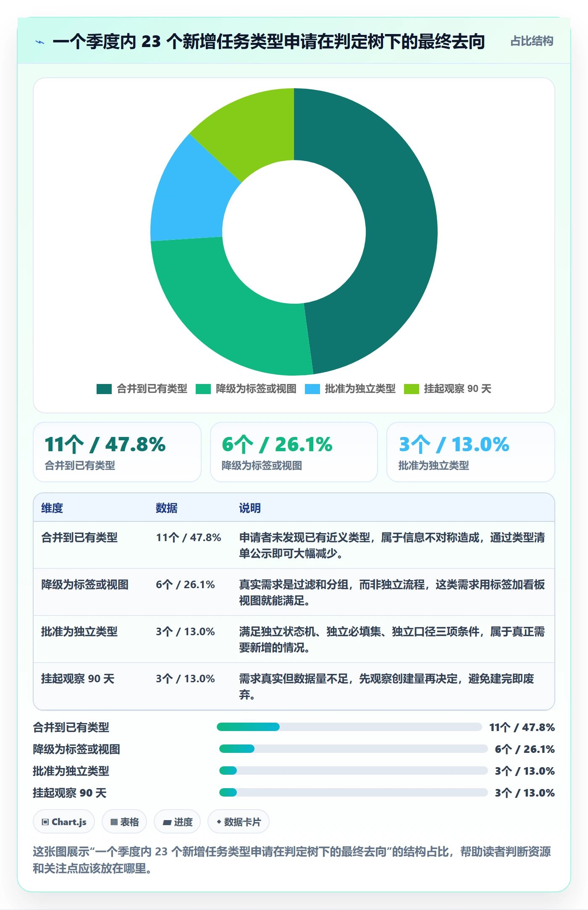Click progress bar for 批准为独立类型
This screenshot has height=910, width=588.
tap(353, 771)
